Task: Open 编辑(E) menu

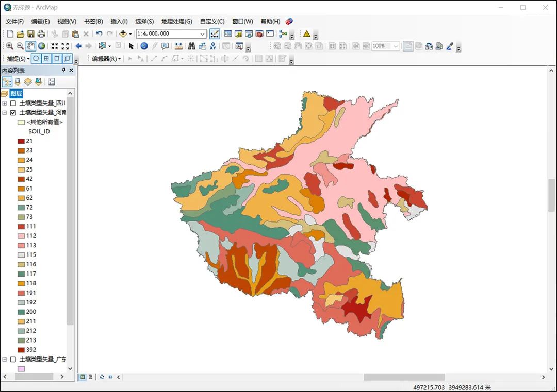Action: 41,21
